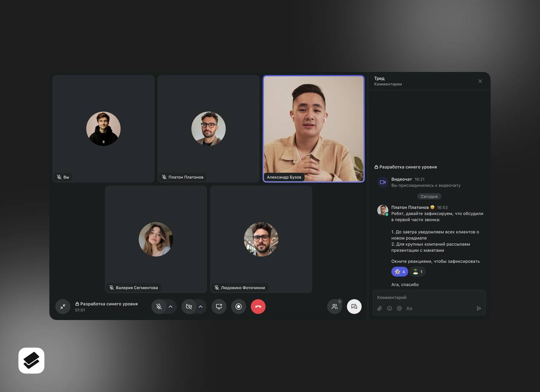Open text formatting Aa options

point(409,308)
